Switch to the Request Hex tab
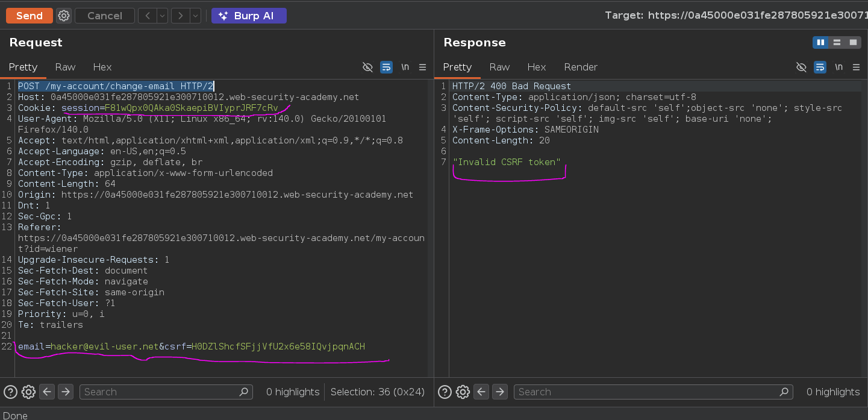This screenshot has width=868, height=420. (x=102, y=67)
